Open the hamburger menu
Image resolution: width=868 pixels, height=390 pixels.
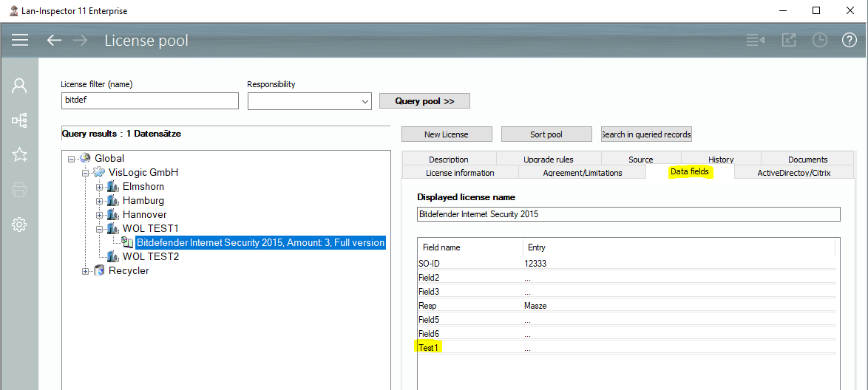click(x=20, y=40)
